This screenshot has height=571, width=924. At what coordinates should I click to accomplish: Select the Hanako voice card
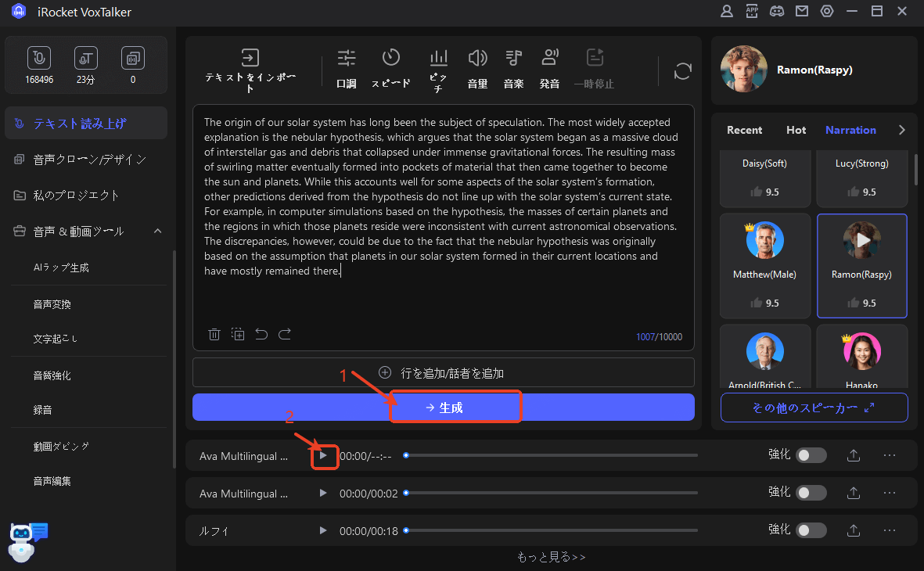pyautogui.click(x=861, y=357)
